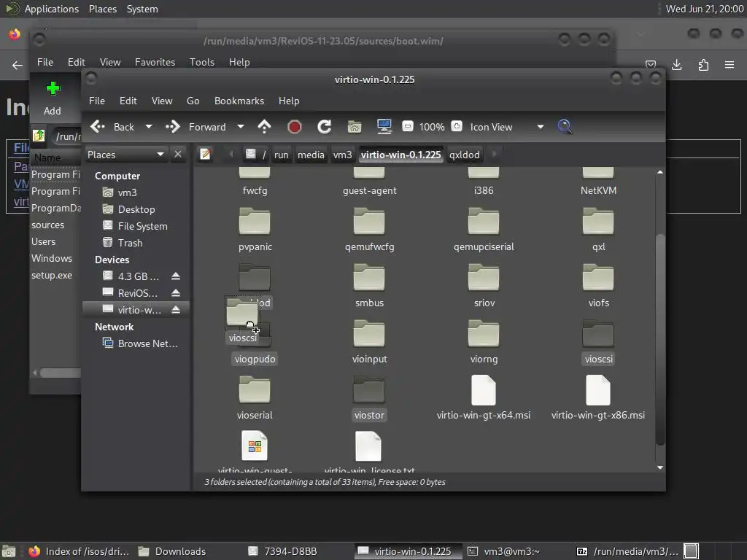
Task: Click the Computer icon in the toolbar
Action: [384, 127]
